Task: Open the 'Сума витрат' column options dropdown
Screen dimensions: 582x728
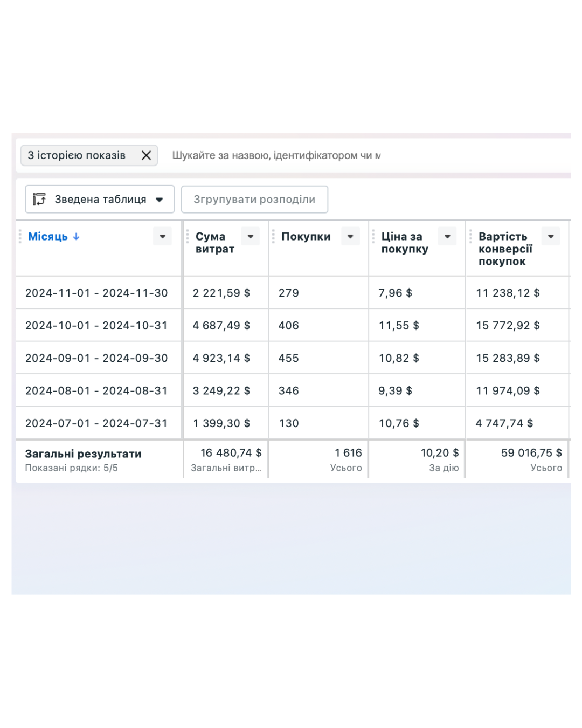Action: coord(251,236)
